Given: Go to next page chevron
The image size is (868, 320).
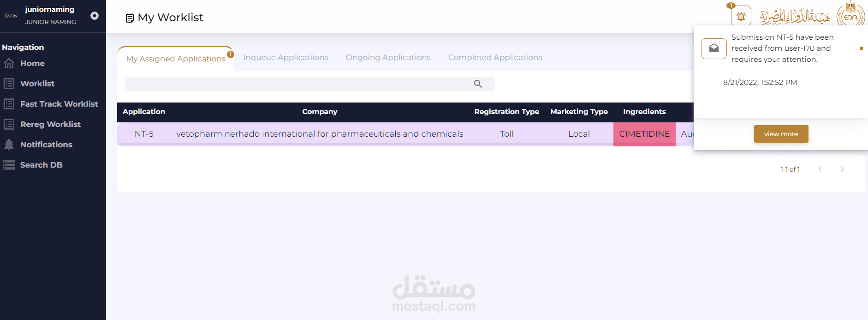Looking at the screenshot, I should pyautogui.click(x=842, y=169).
